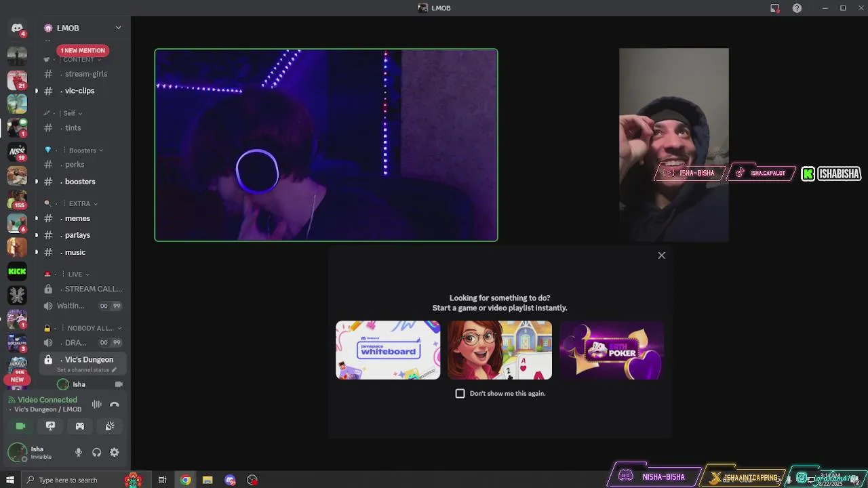The width and height of the screenshot is (868, 488).
Task: Collapse the NOBODY ALL... category
Action: pyautogui.click(x=83, y=328)
